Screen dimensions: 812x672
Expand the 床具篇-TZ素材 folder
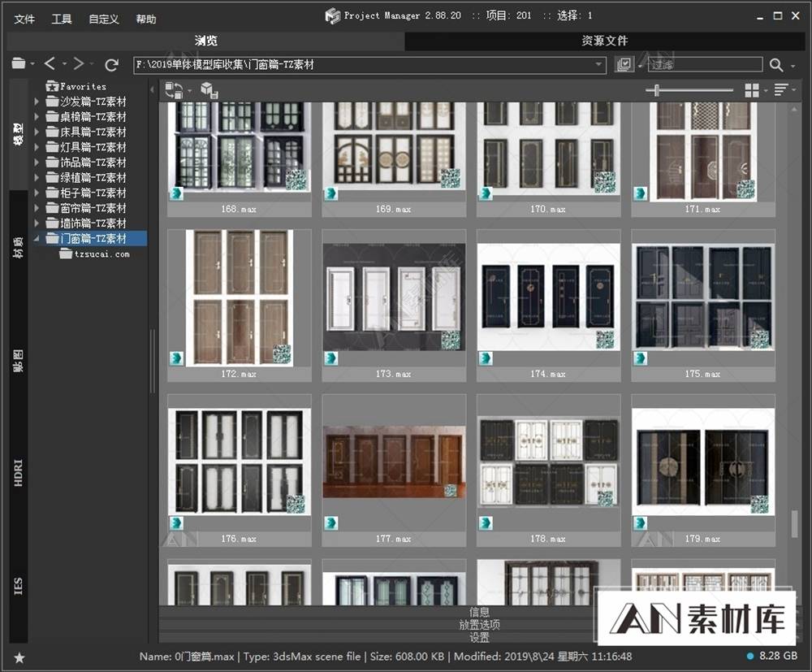(37, 132)
